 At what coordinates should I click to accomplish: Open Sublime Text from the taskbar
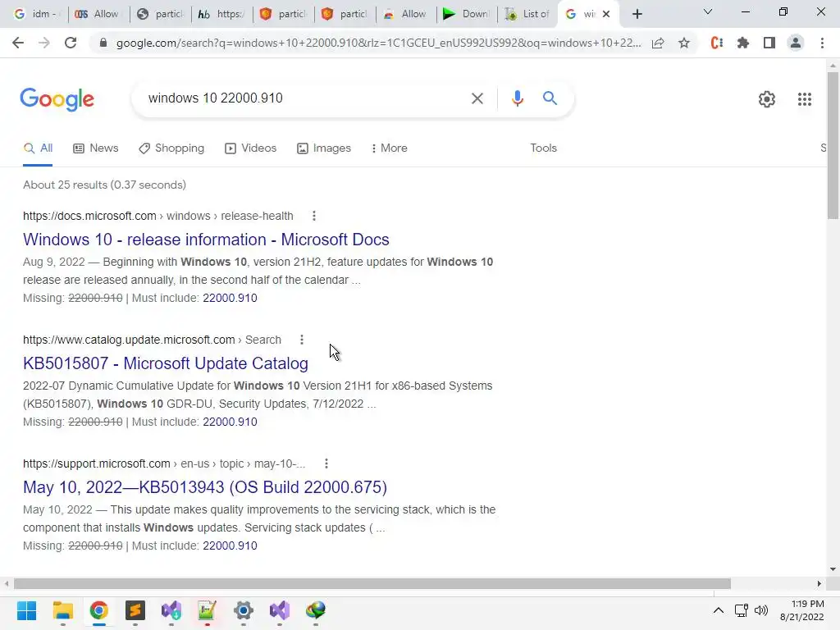click(x=135, y=610)
